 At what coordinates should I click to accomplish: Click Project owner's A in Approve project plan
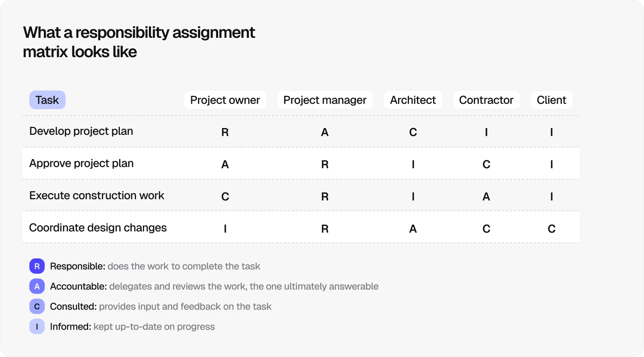tap(225, 165)
